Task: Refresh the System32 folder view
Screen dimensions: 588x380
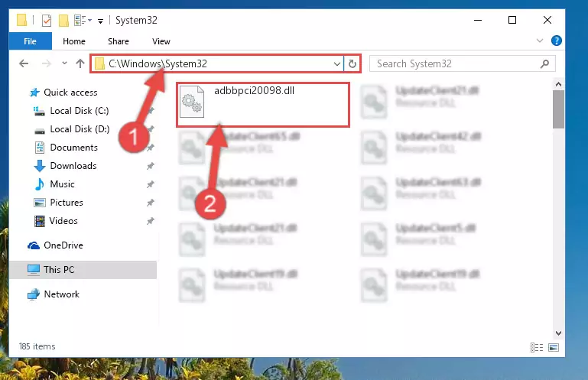Action: point(352,63)
